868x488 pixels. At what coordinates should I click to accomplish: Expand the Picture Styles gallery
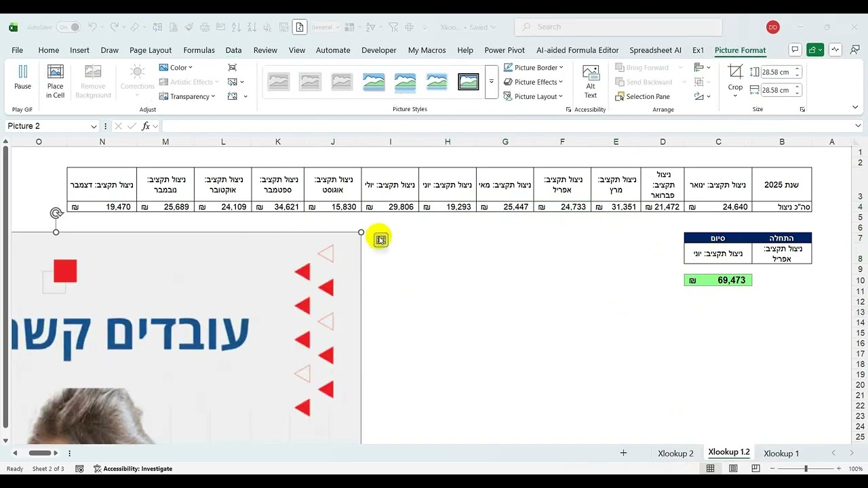coord(492,82)
